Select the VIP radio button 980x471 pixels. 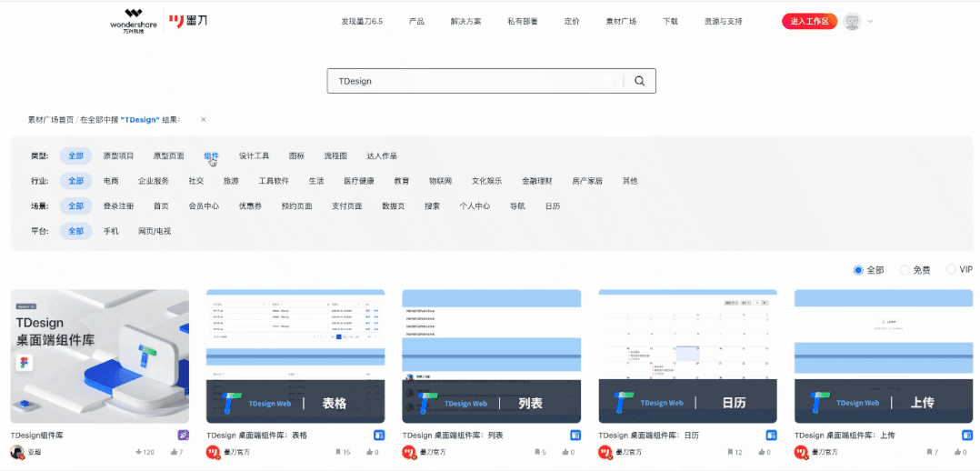pyautogui.click(x=951, y=269)
